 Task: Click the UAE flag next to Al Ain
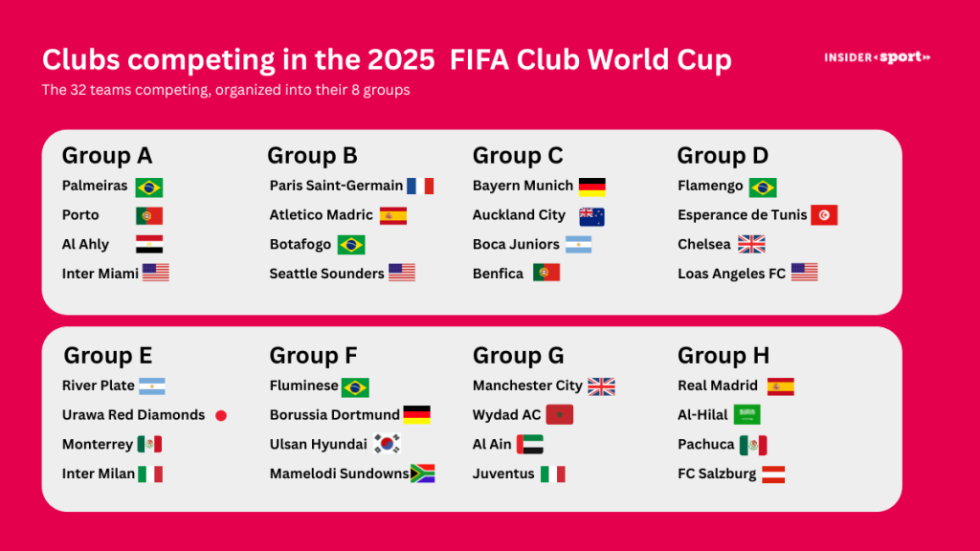pos(529,444)
